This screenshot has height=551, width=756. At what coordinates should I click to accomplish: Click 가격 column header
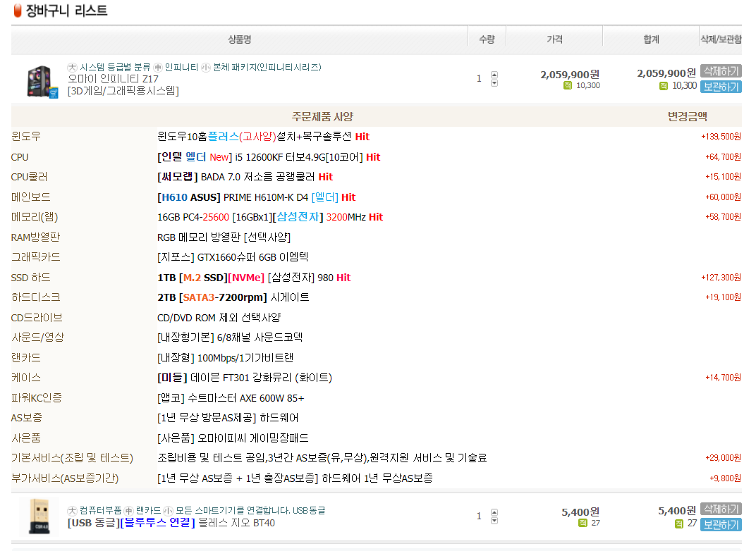pos(554,39)
